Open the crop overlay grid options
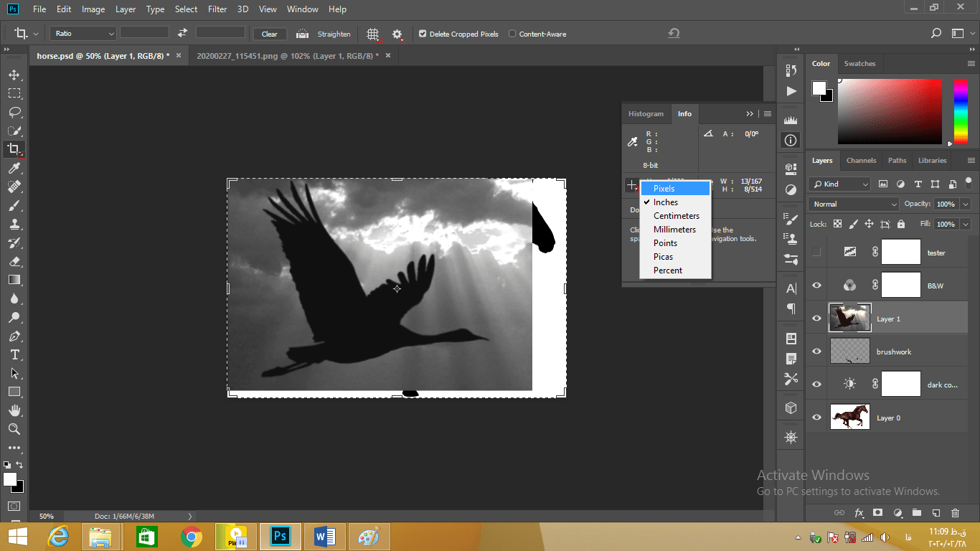The width and height of the screenshot is (980, 551). [x=373, y=34]
